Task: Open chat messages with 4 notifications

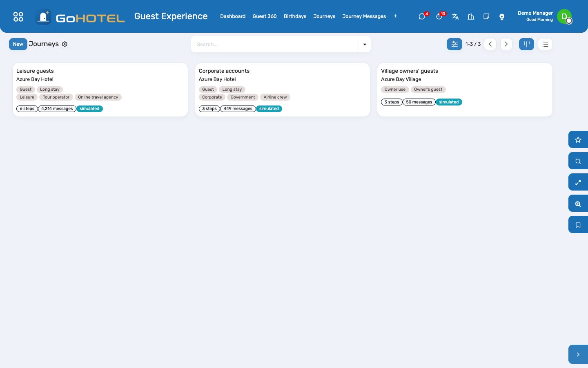Action: tap(422, 16)
